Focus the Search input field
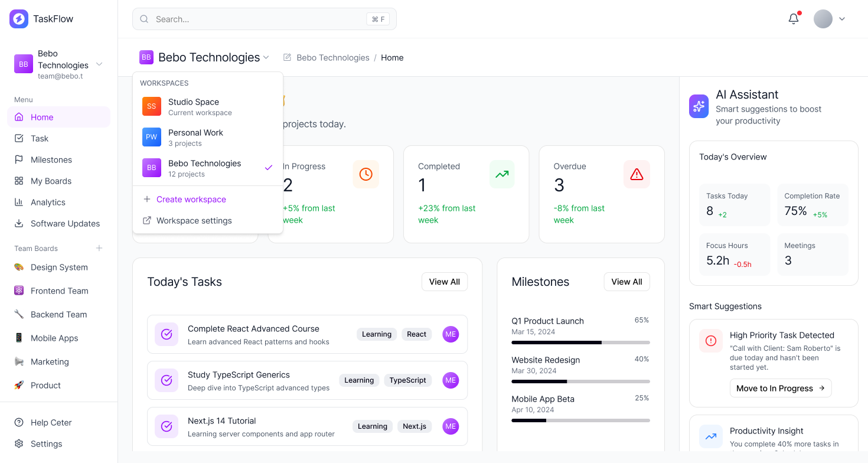 260,19
